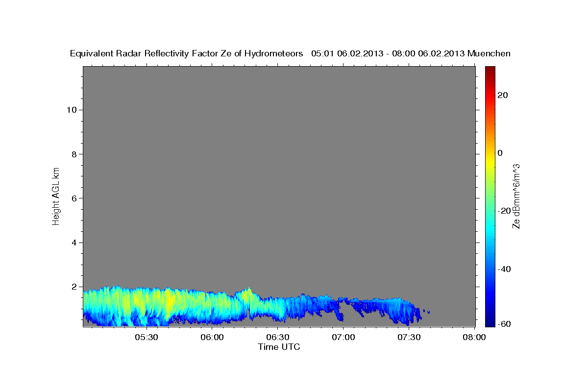Screen dimensions: 588x392
Task: Click the 06:30 time tick label
Action: [277, 338]
